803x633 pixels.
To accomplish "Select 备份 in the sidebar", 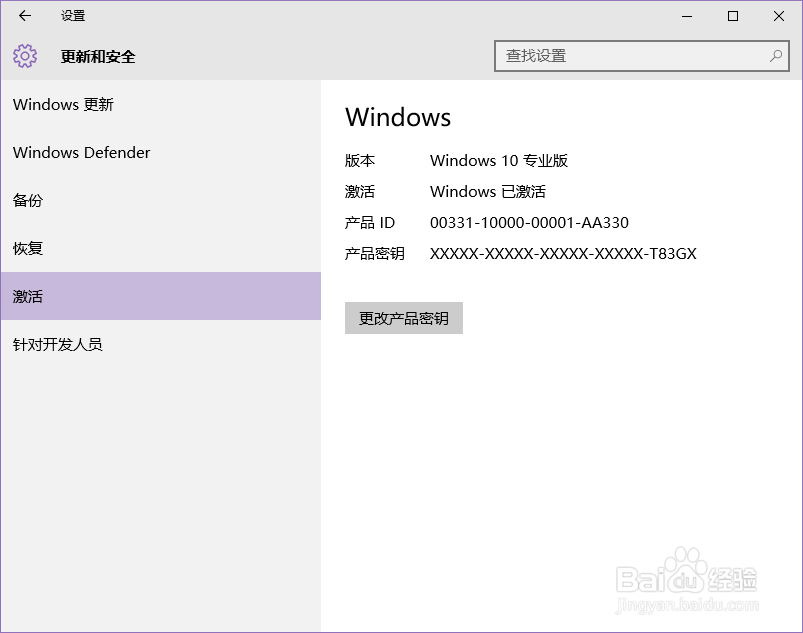I will (161, 200).
